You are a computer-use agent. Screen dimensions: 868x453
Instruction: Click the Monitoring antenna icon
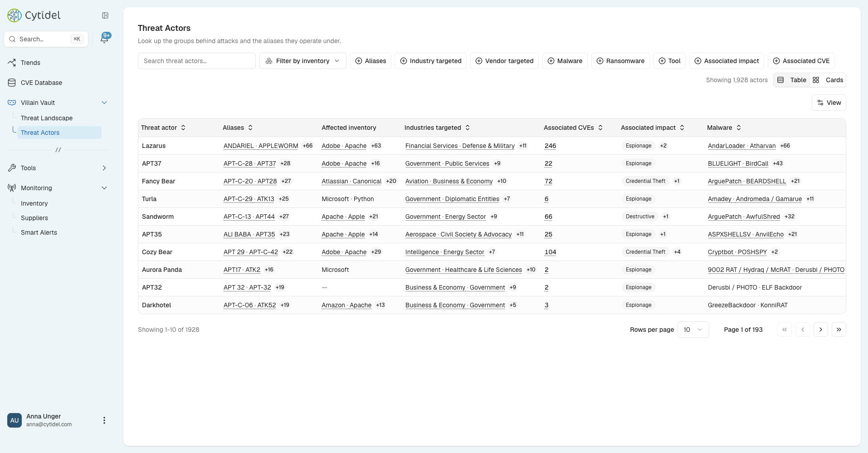coord(12,188)
